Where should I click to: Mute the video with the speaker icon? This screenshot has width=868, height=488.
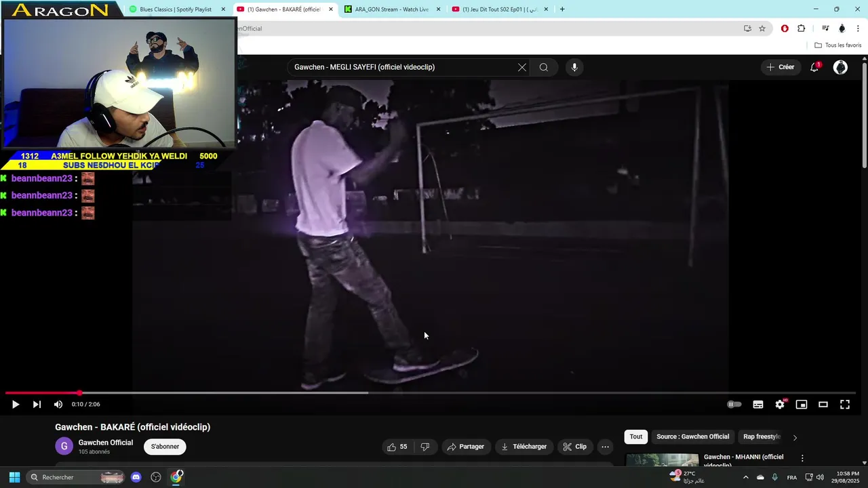[x=58, y=405]
